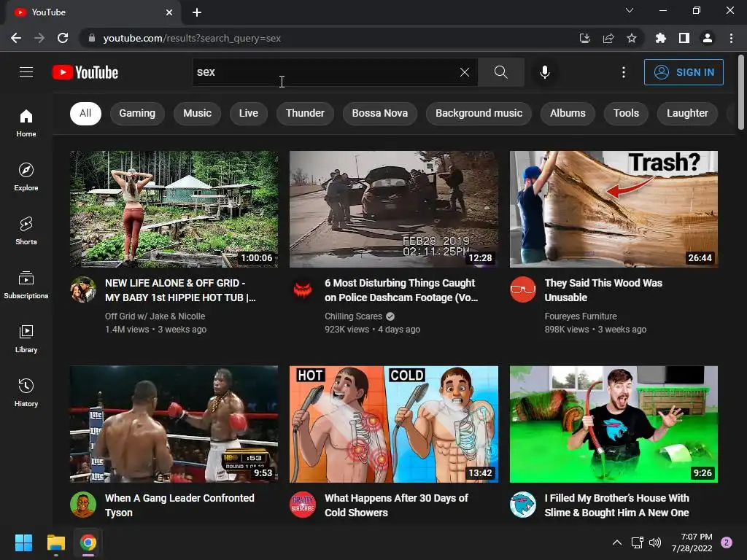Image resolution: width=747 pixels, height=560 pixels.
Task: Open 6 Most Disturbing Things video title
Action: click(x=401, y=290)
